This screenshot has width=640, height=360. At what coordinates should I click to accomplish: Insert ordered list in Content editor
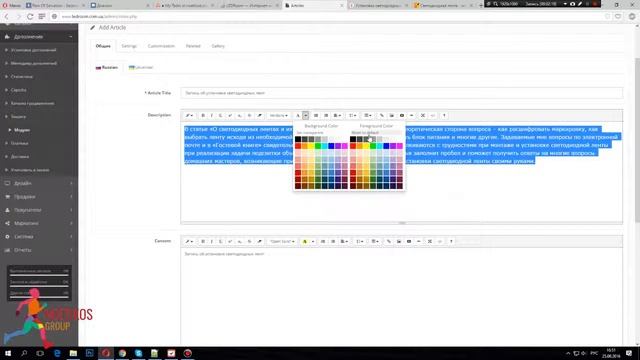pos(333,241)
